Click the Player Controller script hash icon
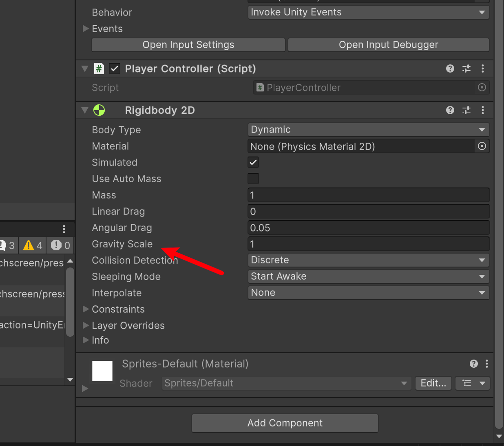The image size is (504, 446). (x=99, y=68)
